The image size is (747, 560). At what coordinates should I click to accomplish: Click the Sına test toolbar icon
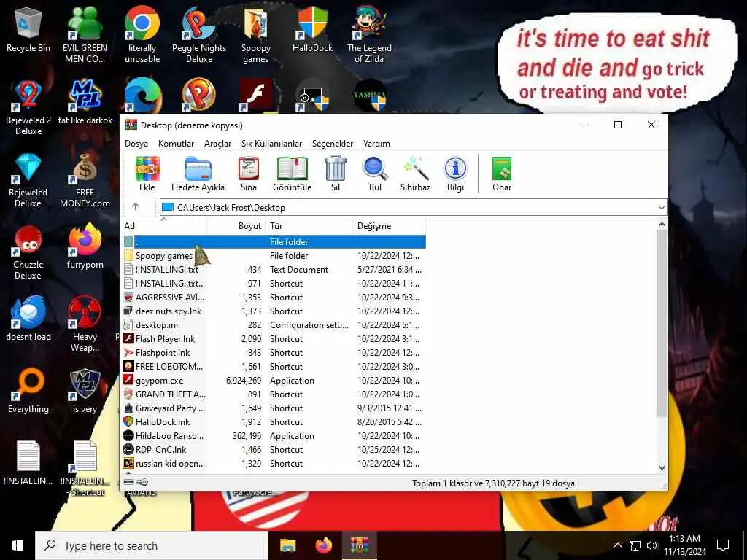(x=249, y=174)
